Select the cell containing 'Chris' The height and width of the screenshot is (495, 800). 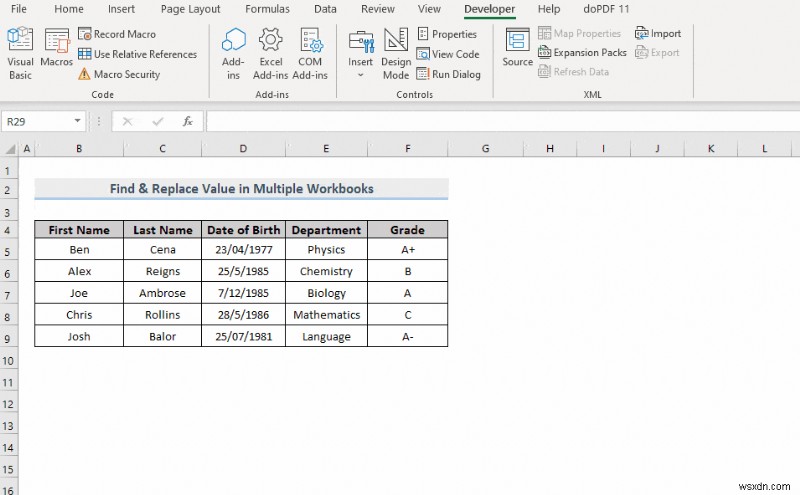[79, 315]
